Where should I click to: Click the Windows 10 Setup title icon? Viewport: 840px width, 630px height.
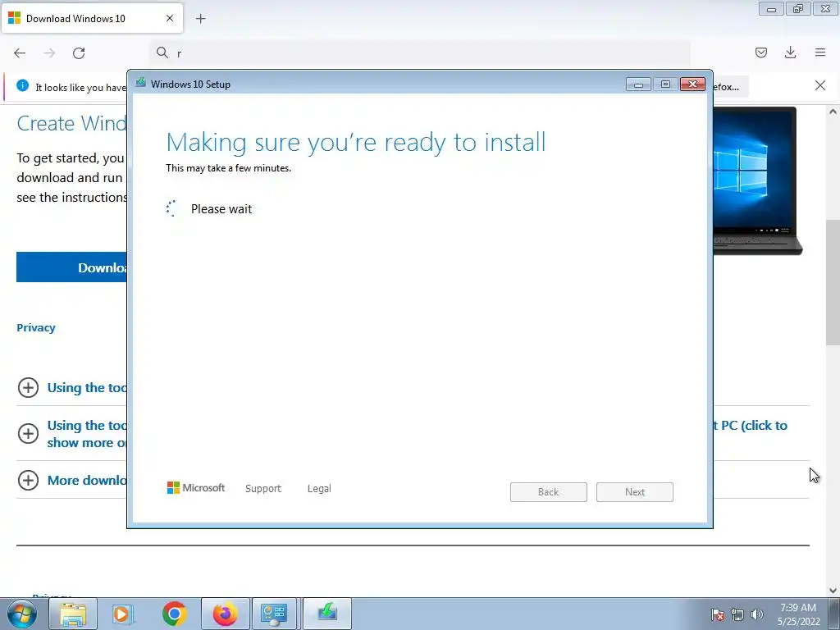[x=141, y=83]
